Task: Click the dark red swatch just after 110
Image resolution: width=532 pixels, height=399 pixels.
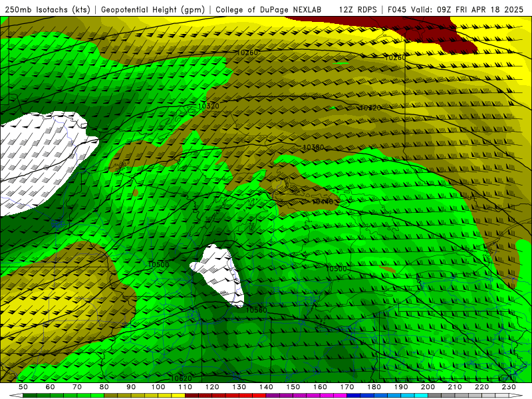Action: [x=192, y=396]
